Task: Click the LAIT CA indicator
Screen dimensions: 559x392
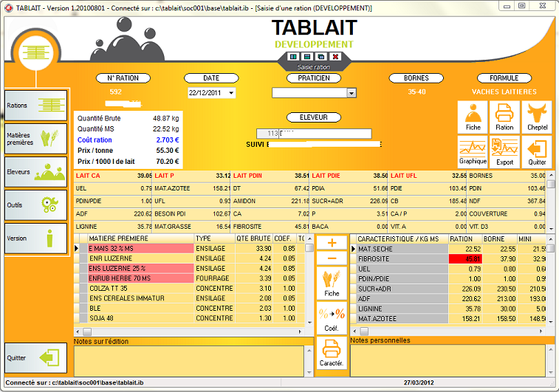Action: [113, 176]
